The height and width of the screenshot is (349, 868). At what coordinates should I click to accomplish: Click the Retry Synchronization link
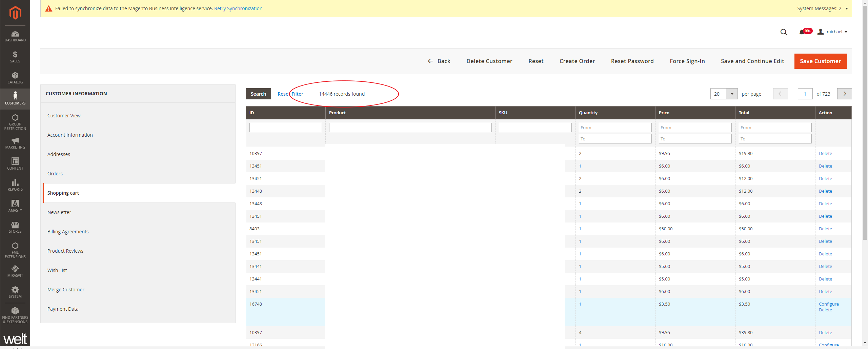tap(238, 8)
